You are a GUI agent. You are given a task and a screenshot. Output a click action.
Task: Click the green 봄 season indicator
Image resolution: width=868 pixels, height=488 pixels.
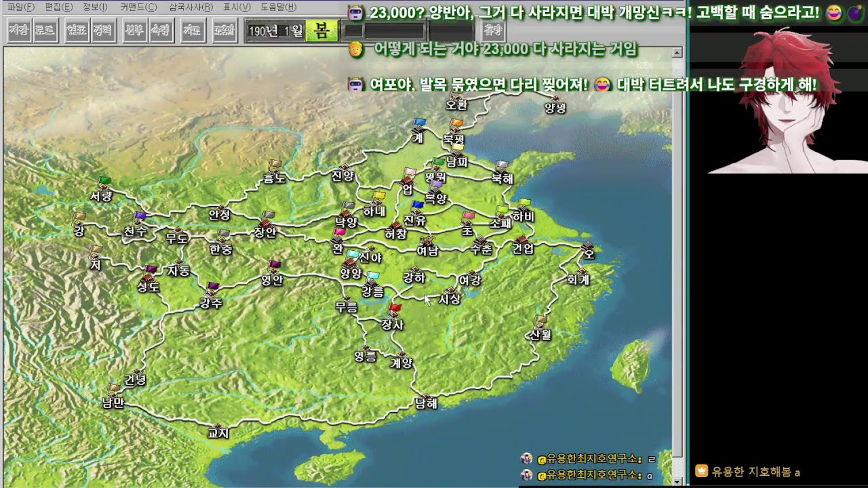tap(321, 30)
